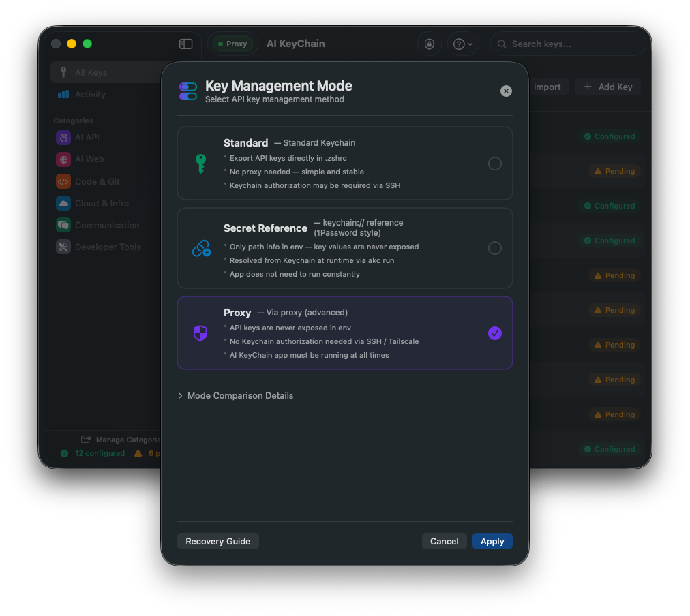Click the checked Proxy mode radio button

[494, 333]
